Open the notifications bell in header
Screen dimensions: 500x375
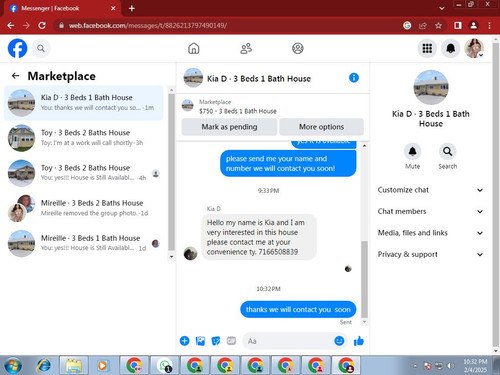450,49
